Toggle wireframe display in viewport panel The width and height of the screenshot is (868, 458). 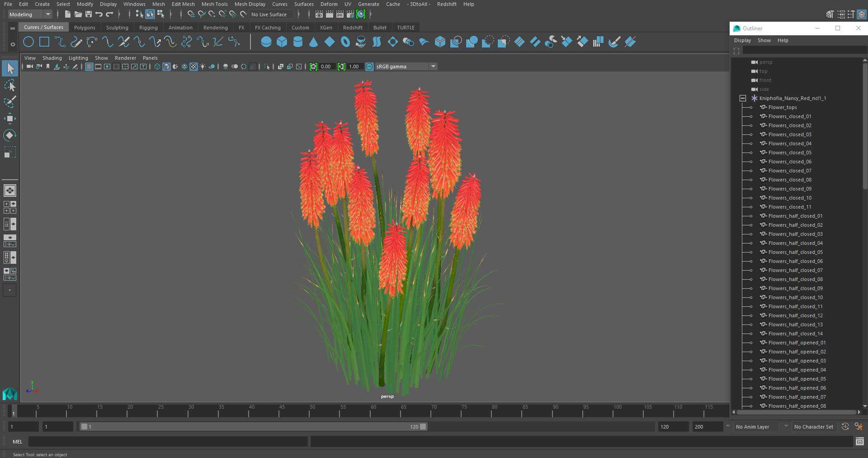pyautogui.click(x=157, y=67)
